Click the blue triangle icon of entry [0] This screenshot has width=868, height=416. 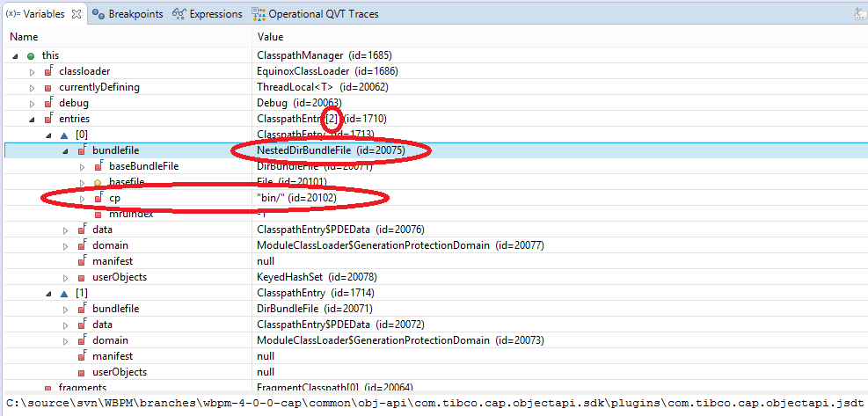(x=64, y=135)
